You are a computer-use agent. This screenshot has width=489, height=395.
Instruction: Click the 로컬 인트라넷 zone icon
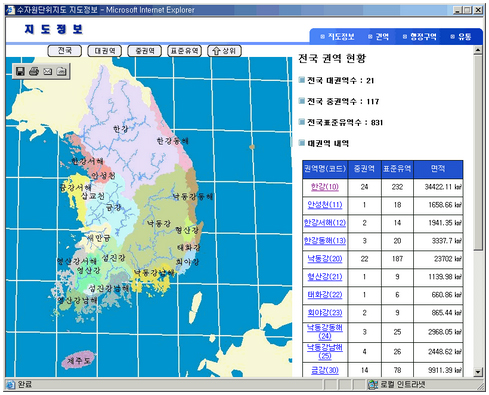[x=373, y=385]
